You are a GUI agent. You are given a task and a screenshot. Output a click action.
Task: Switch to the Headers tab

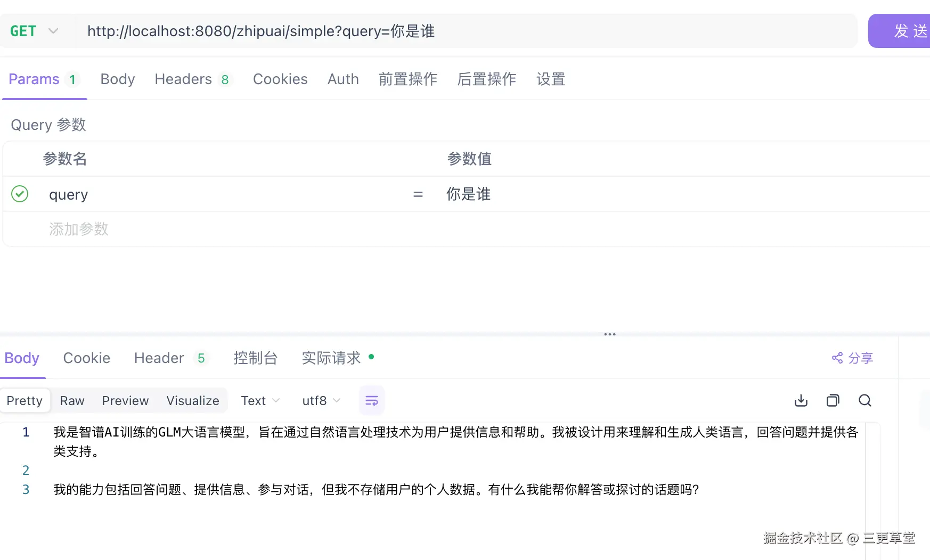pos(183,79)
